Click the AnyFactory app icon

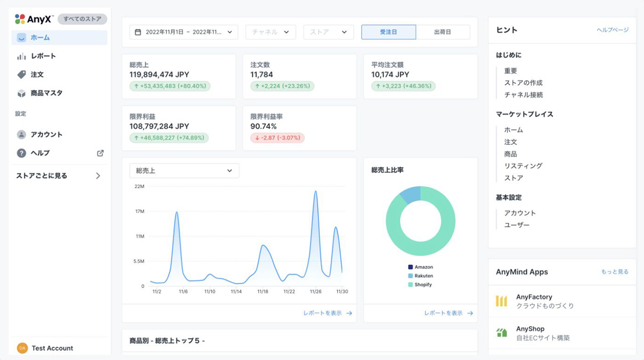tap(501, 301)
